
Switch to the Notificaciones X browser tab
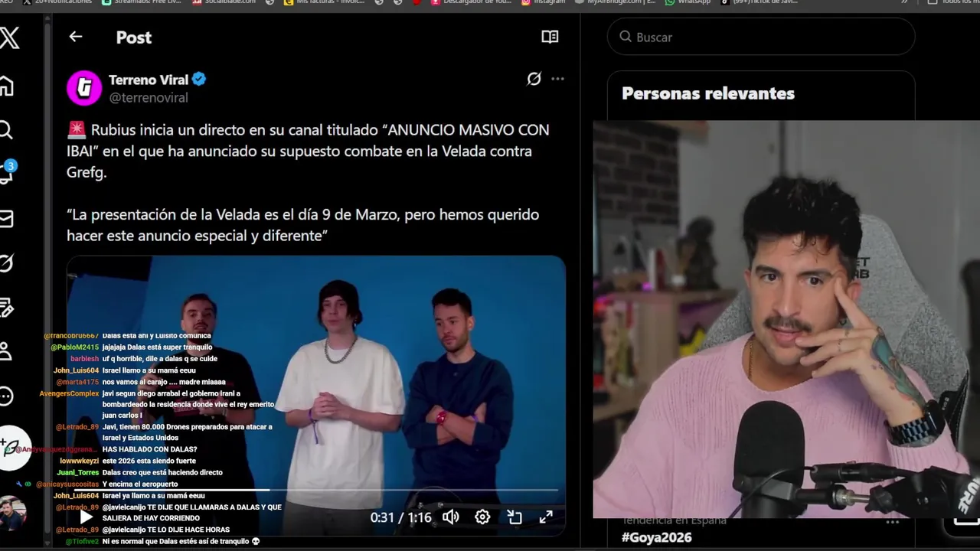click(58, 2)
